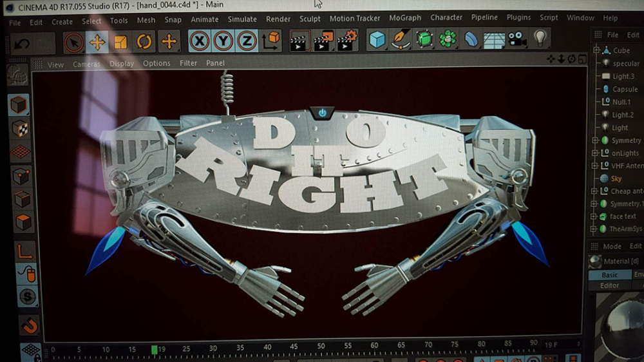Toggle the Z axis lock
644x362 pixels.
point(246,42)
